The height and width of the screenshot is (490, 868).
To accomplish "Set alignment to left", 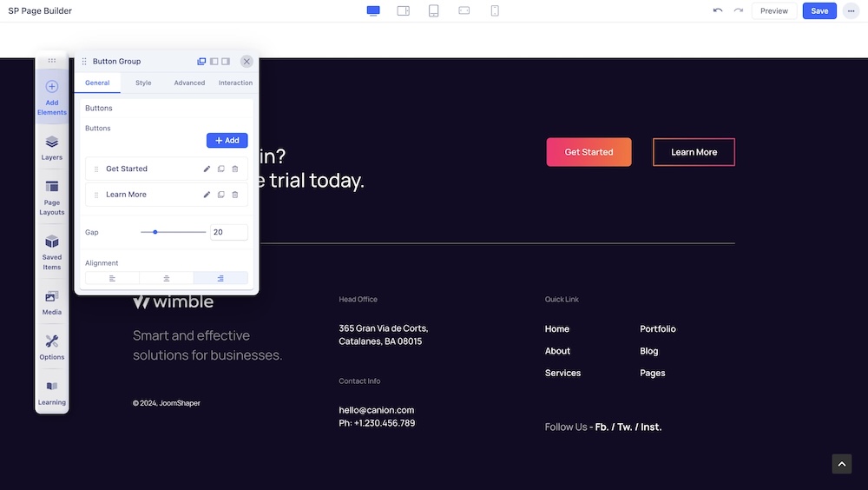I will click(112, 278).
